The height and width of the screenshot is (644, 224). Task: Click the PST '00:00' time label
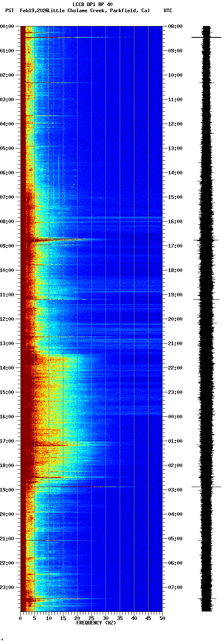[7, 26]
